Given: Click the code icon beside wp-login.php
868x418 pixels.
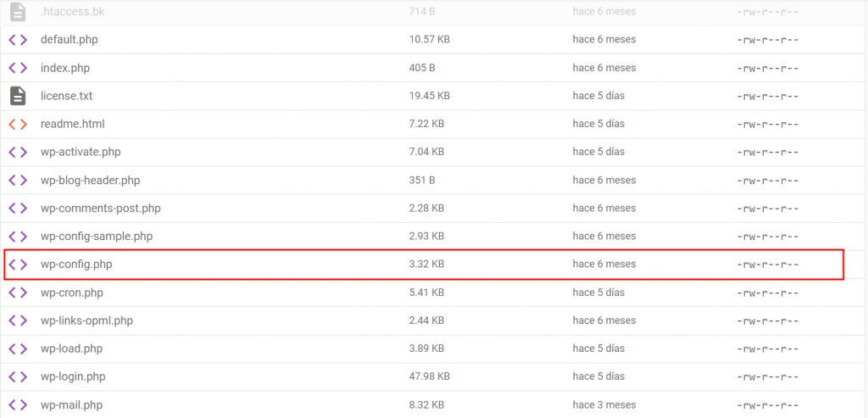Looking at the screenshot, I should click(18, 376).
